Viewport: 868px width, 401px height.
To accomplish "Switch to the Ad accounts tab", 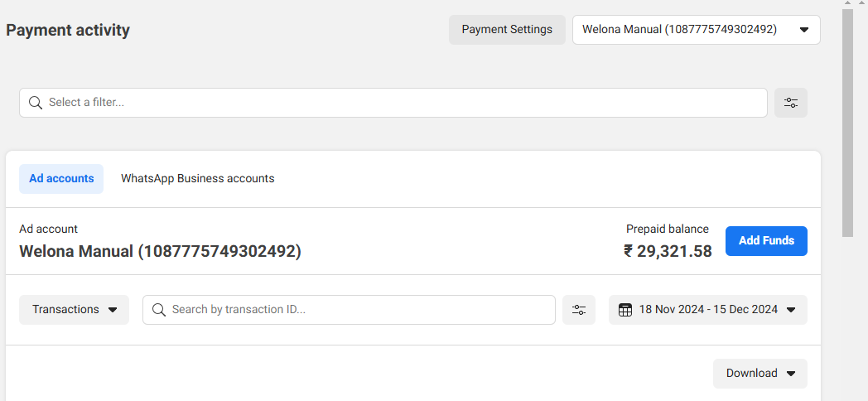I will tap(61, 178).
